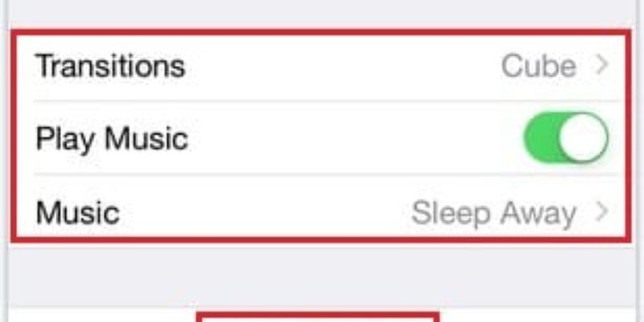Screen dimensions: 644x322
Task: Click the red-outlined box at the bottom edge
Action: coord(319,316)
